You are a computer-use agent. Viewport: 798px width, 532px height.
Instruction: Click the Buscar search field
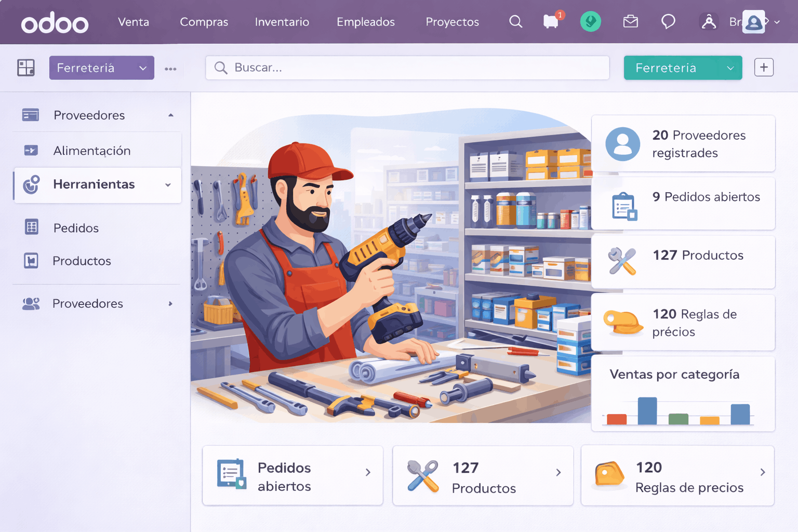pyautogui.click(x=407, y=68)
